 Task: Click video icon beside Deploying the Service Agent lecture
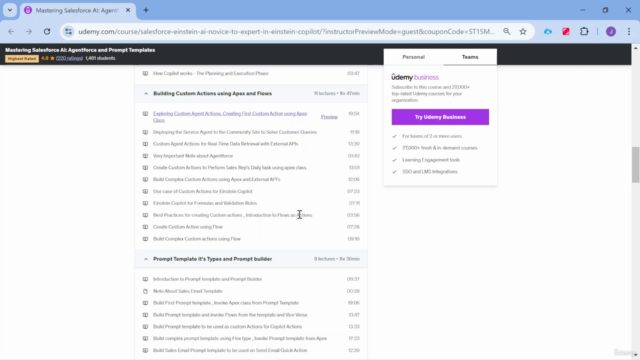click(145, 132)
